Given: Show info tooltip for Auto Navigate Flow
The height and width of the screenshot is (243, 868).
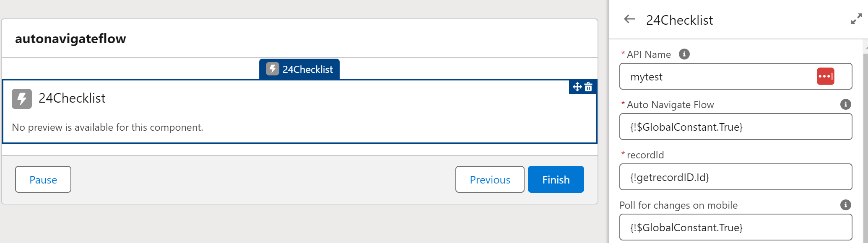Looking at the screenshot, I should pos(845,104).
